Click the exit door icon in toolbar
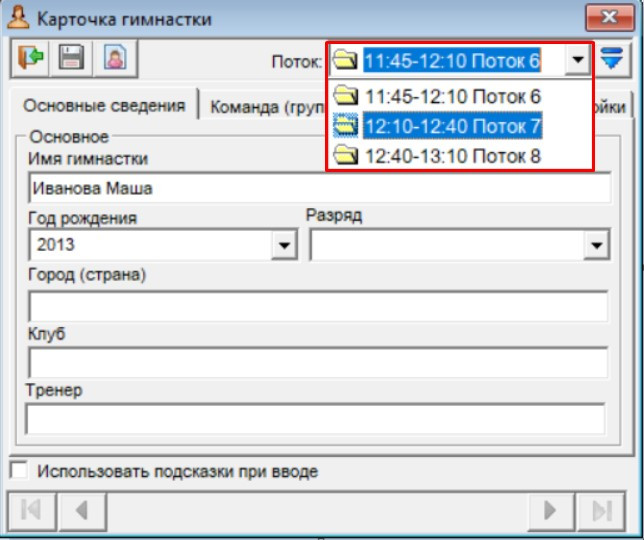Viewport: 644px width, 540px height. [x=32, y=59]
